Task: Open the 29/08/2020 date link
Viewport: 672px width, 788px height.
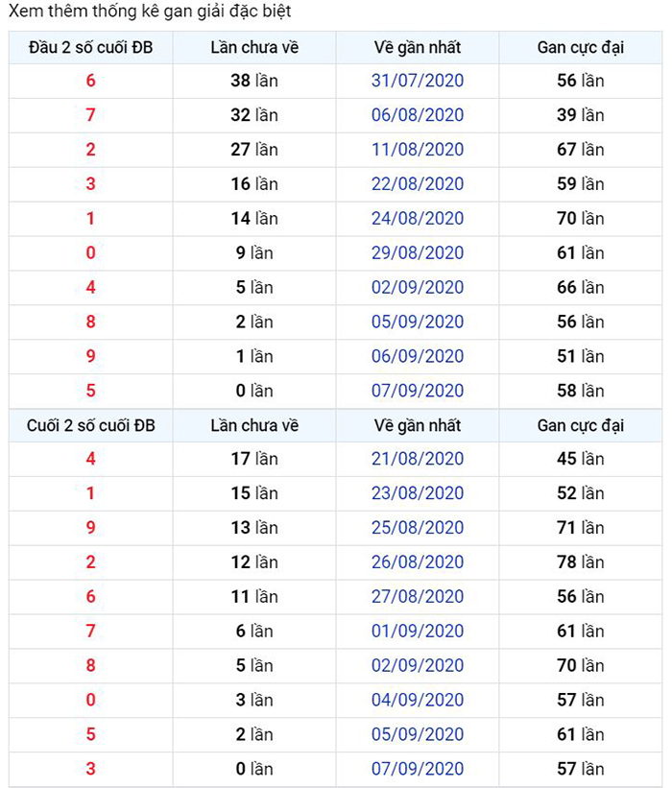Action: pyautogui.click(x=418, y=252)
